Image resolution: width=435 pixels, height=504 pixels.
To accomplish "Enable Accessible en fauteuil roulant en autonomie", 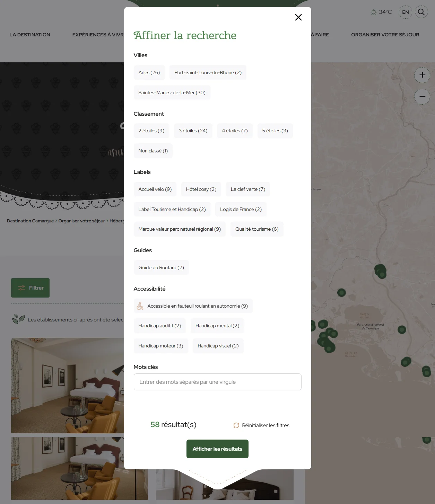I will point(193,306).
